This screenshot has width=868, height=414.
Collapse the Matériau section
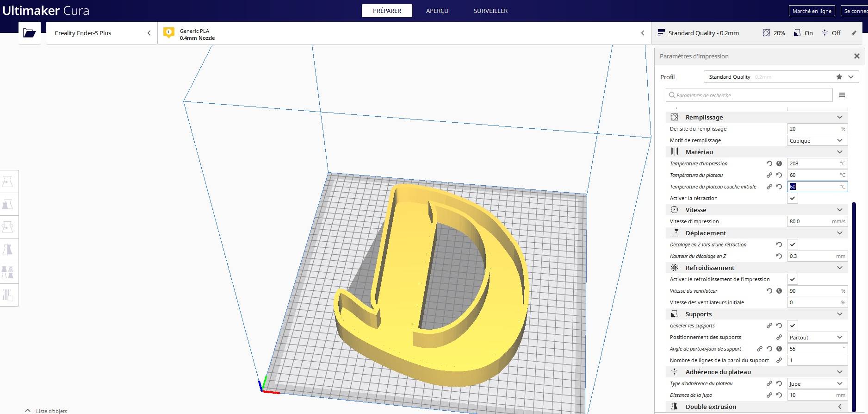tap(757, 152)
